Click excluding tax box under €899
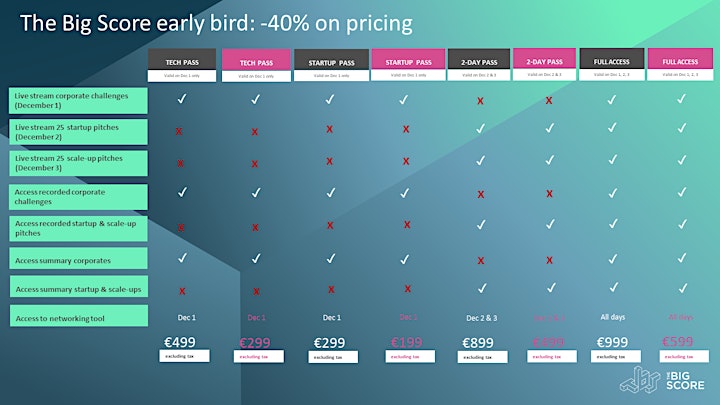 (x=483, y=357)
